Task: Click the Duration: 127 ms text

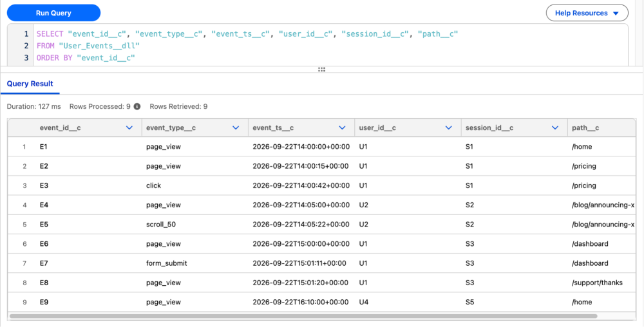Action: point(33,106)
